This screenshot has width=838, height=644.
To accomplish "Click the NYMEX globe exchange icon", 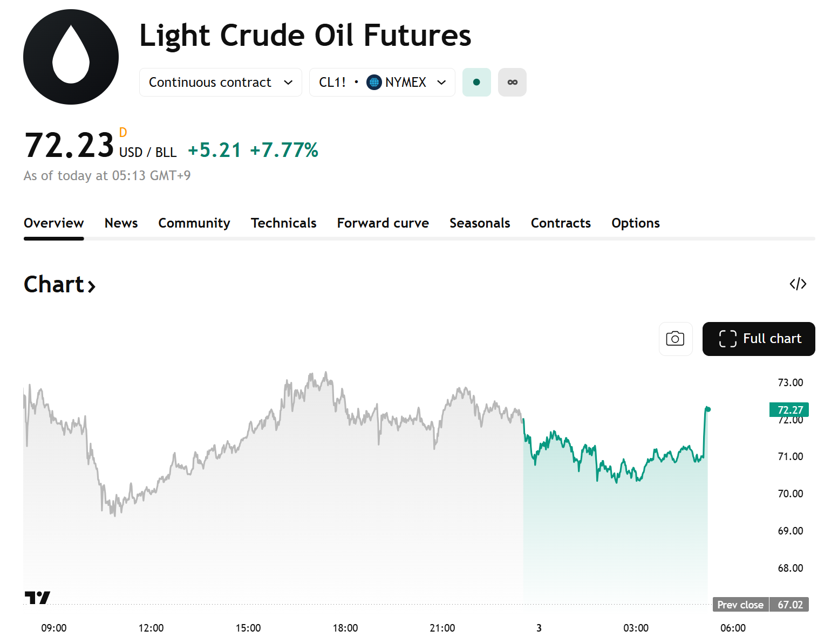I will [374, 83].
